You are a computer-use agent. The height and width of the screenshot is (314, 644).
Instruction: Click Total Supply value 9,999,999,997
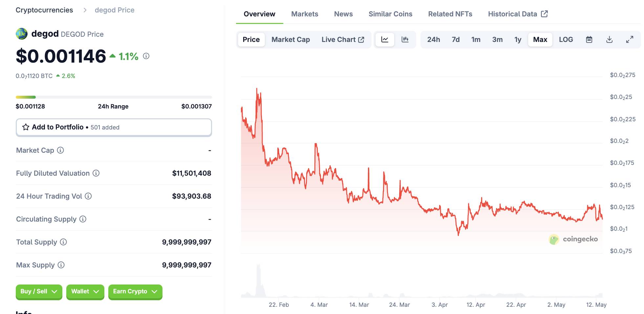click(x=186, y=242)
